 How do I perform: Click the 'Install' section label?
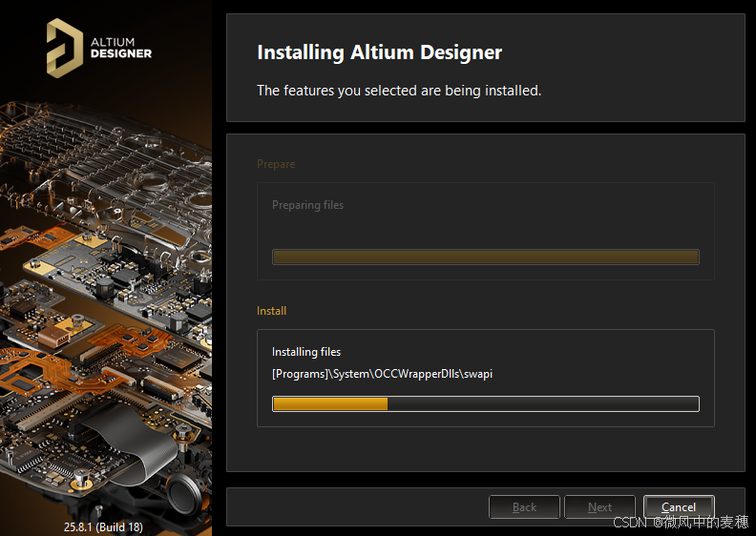[x=271, y=311]
